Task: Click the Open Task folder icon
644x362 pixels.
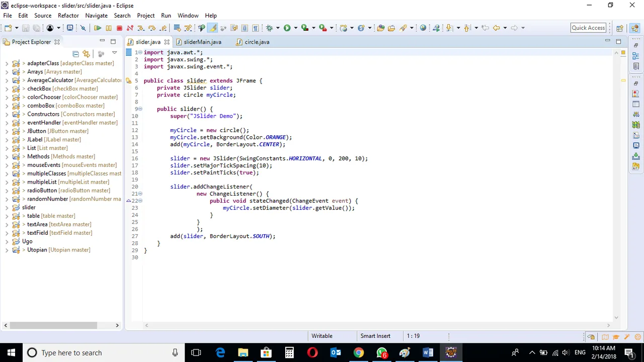Action: click(391, 28)
